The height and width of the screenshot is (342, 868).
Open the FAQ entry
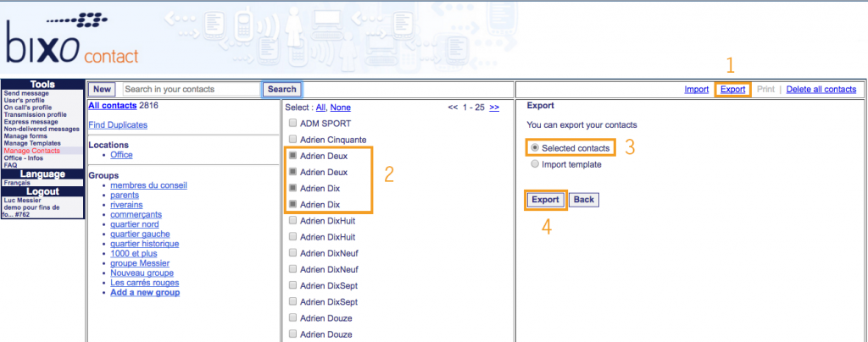[10, 165]
